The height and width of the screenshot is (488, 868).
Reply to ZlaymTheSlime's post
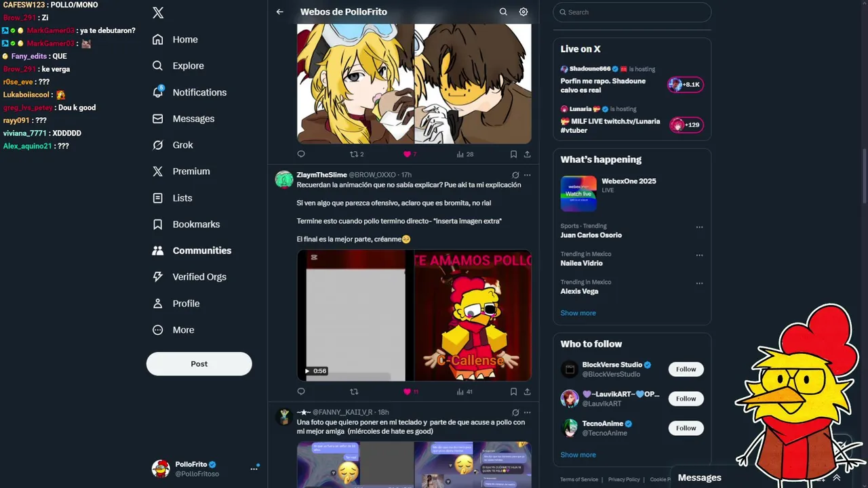tap(301, 392)
